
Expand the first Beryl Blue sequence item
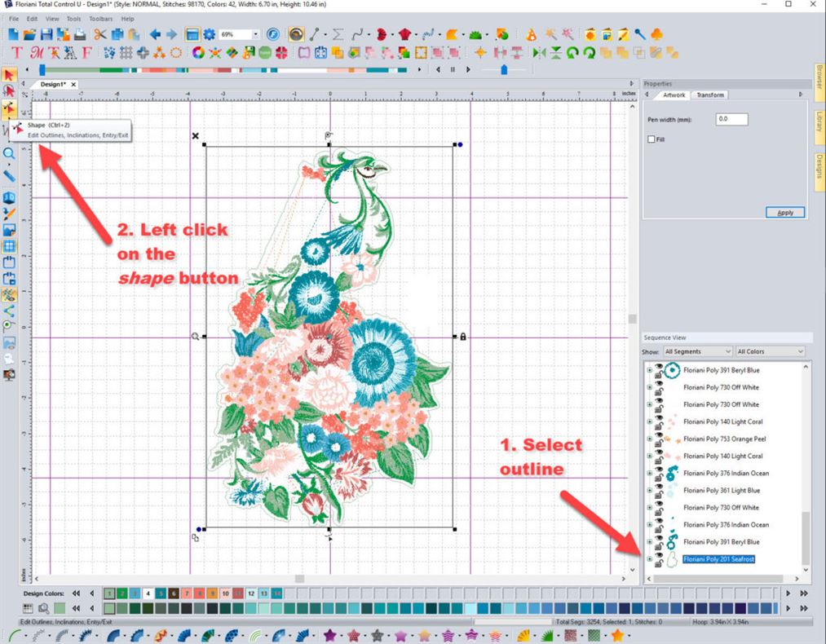click(x=648, y=370)
